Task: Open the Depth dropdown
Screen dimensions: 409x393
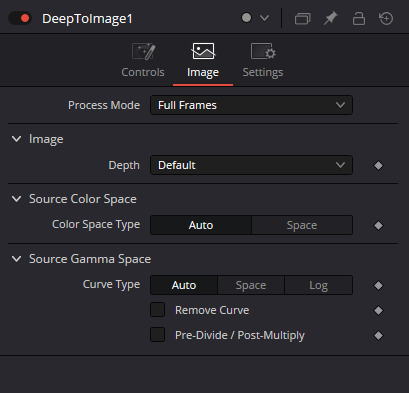Action: 251,165
